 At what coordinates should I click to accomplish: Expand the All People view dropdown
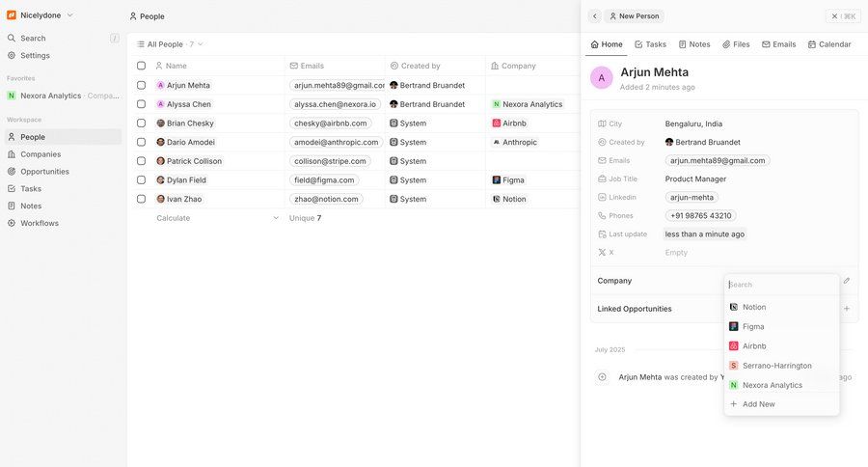pos(170,44)
